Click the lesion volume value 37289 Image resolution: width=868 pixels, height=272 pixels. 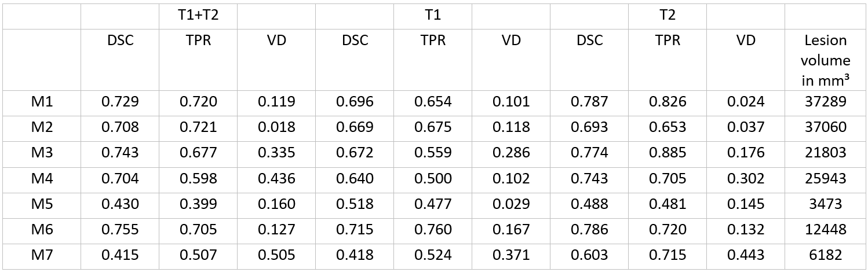point(826,102)
